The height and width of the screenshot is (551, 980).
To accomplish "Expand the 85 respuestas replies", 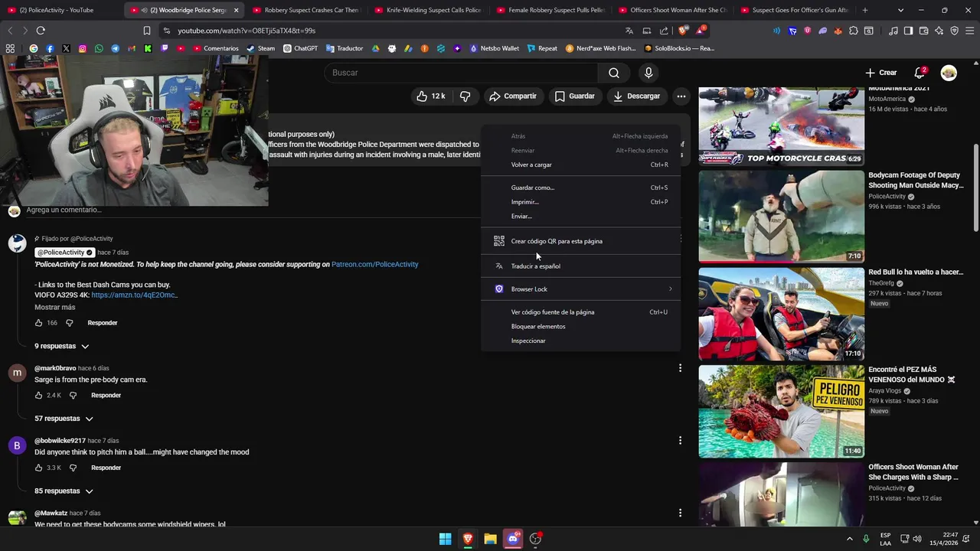I will pyautogui.click(x=64, y=491).
